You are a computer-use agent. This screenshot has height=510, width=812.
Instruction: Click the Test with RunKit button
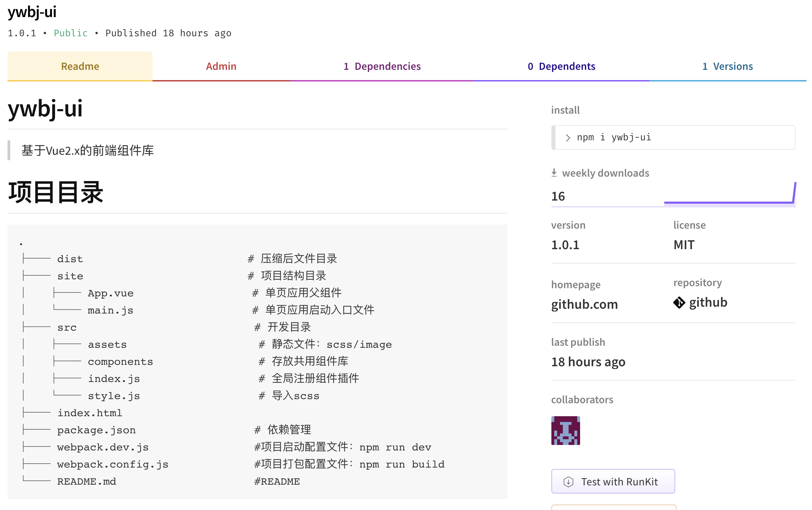[613, 481]
